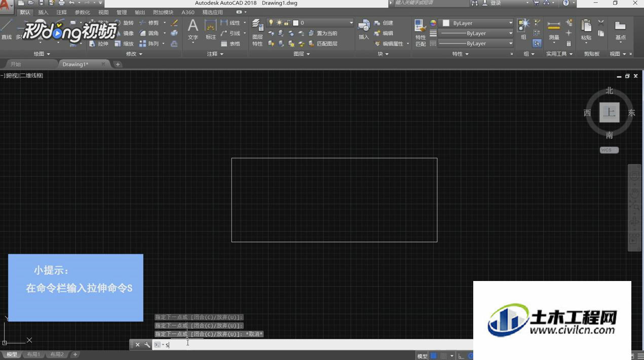Select the Line (直线) draw tool
The image size is (644, 360).
pos(7,29)
